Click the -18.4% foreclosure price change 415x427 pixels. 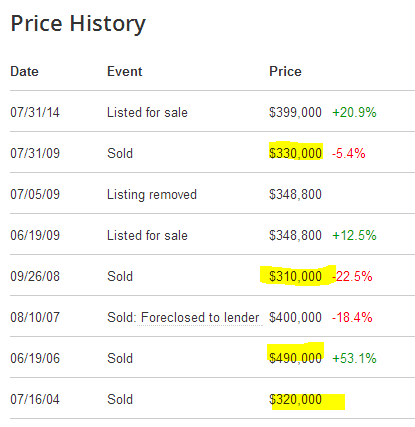352,317
